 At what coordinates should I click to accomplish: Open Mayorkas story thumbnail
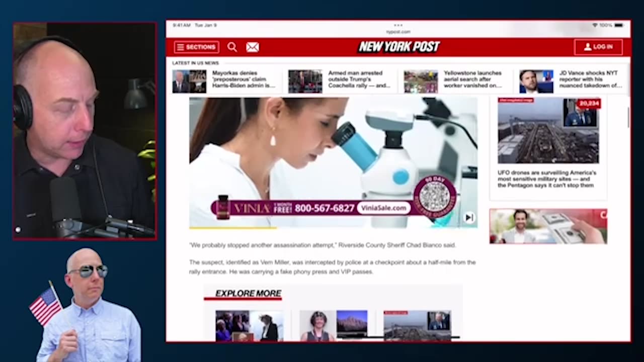189,81
